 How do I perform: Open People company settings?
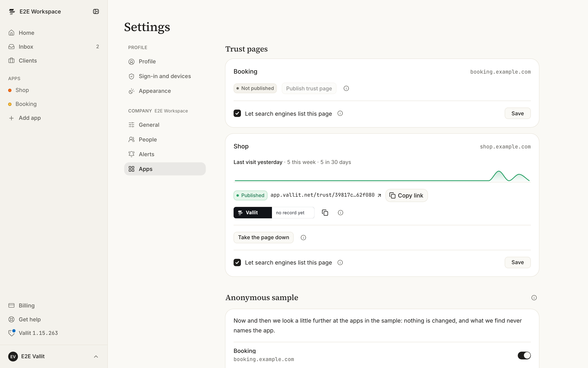coord(165,139)
